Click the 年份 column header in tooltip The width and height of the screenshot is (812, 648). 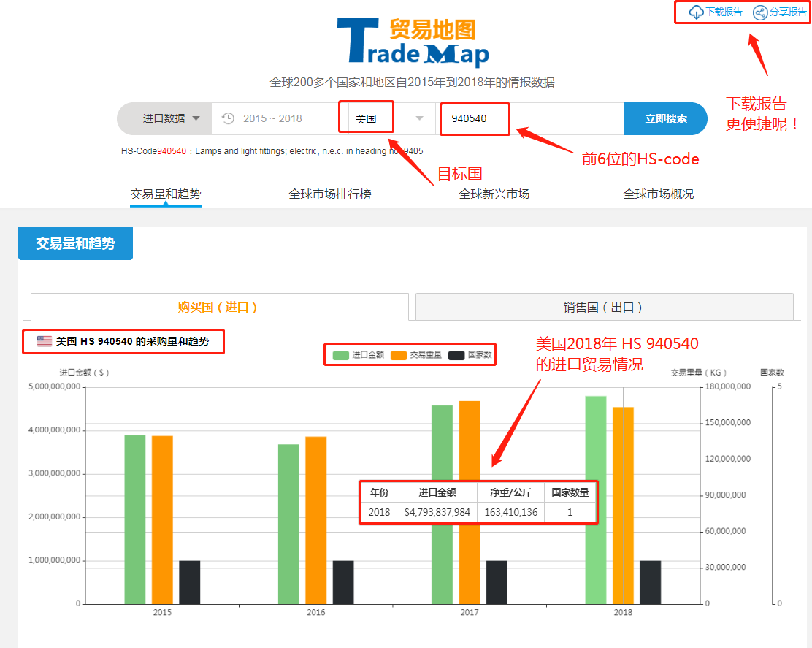coord(379,492)
